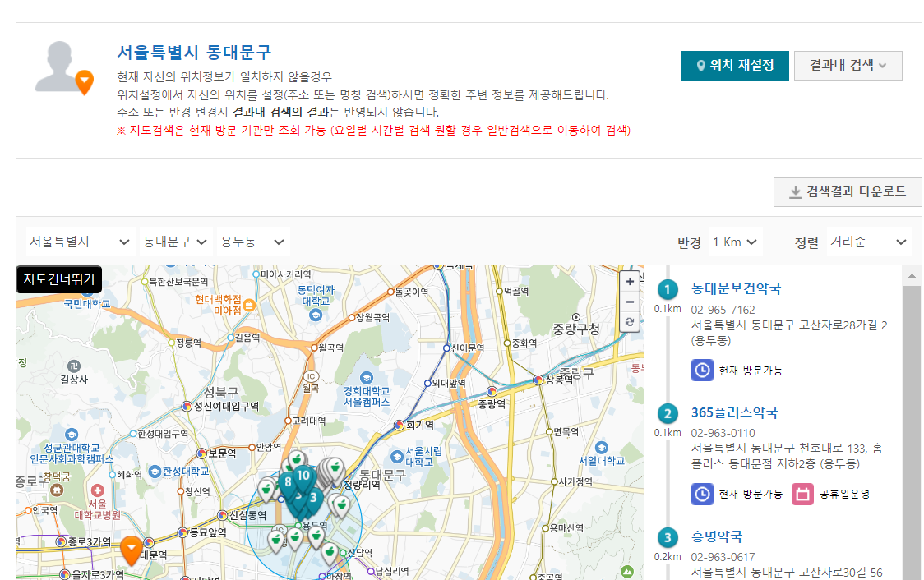
Task: Open the 거리순 sort order dropdown
Action: click(868, 242)
